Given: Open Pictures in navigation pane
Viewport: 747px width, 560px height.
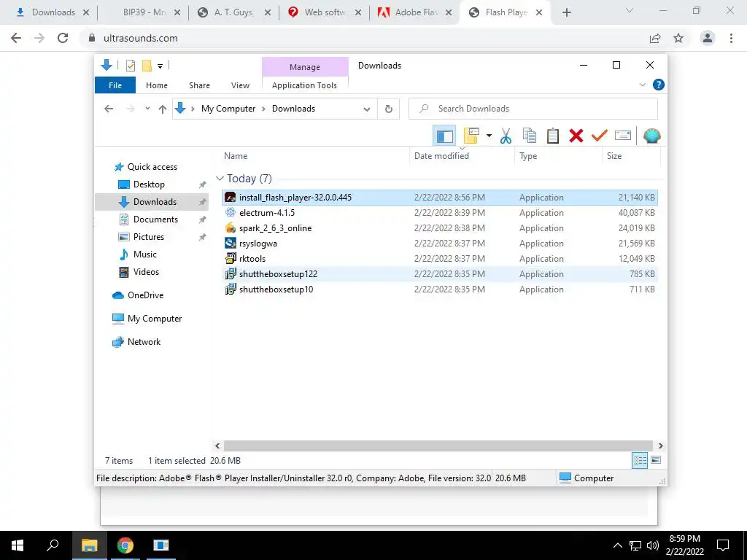Looking at the screenshot, I should [x=148, y=237].
